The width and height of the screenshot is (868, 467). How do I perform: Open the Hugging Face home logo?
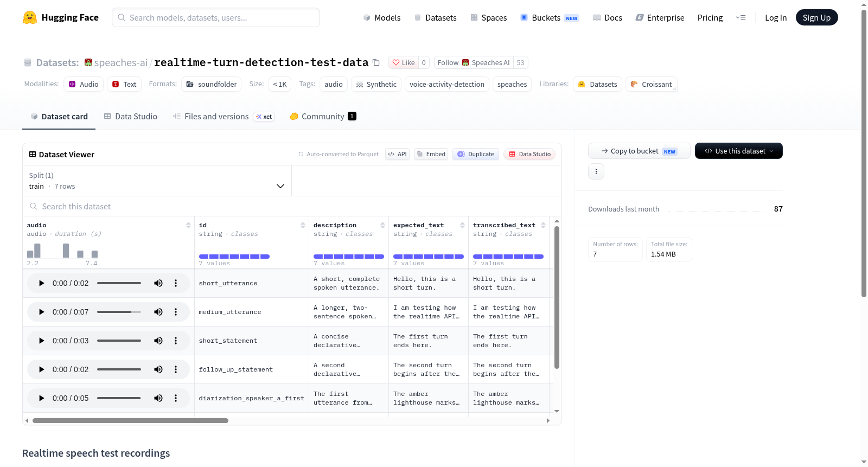pos(61,17)
